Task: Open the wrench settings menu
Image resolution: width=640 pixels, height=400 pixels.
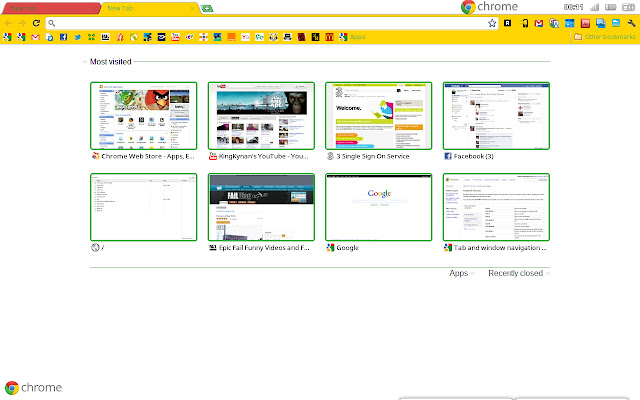Action: tap(631, 23)
